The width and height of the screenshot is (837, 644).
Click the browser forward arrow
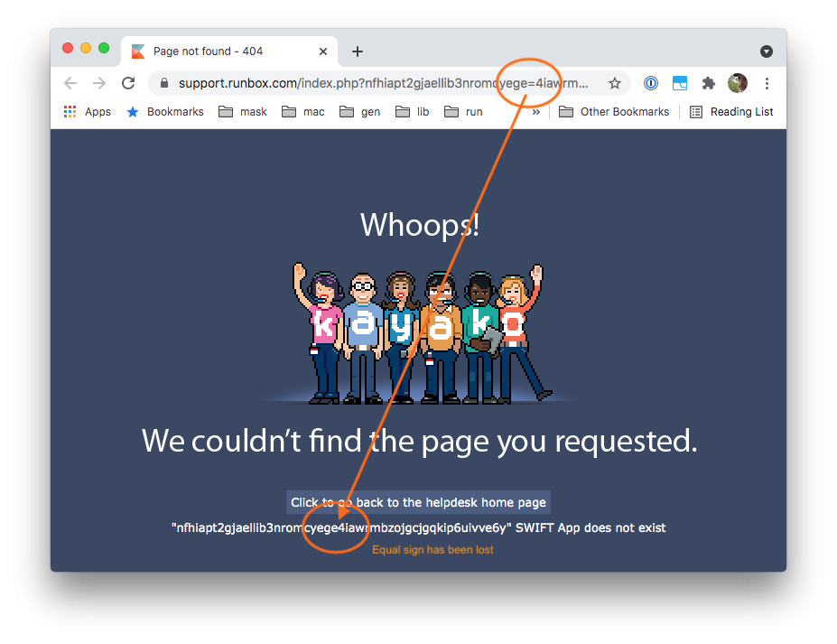(99, 83)
